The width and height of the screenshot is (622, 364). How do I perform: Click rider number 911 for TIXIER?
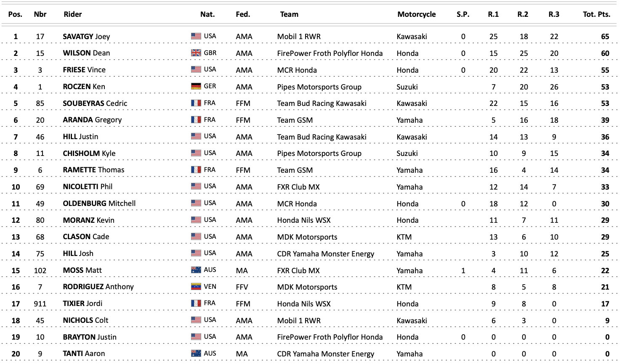40,304
